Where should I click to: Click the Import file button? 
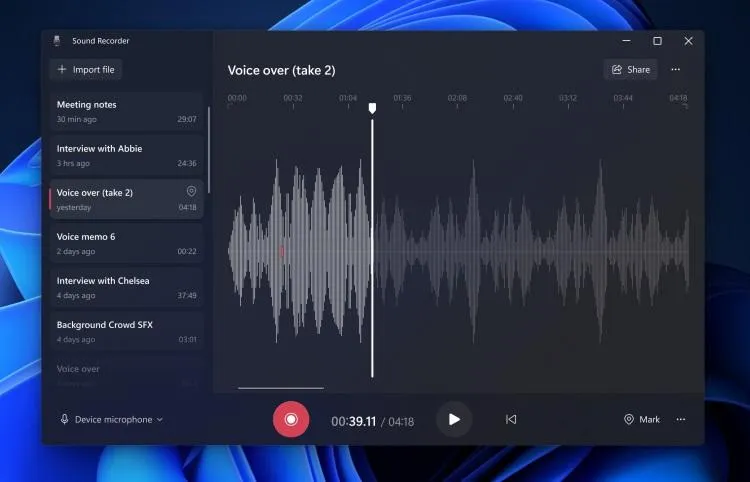tap(86, 69)
